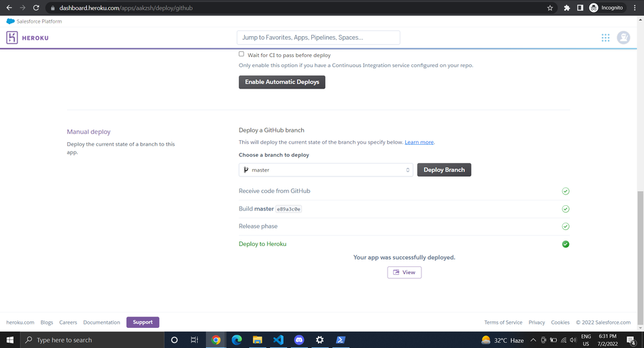Image resolution: width=644 pixels, height=348 pixels.
Task: Open Discord from the taskbar
Action: (x=299, y=340)
